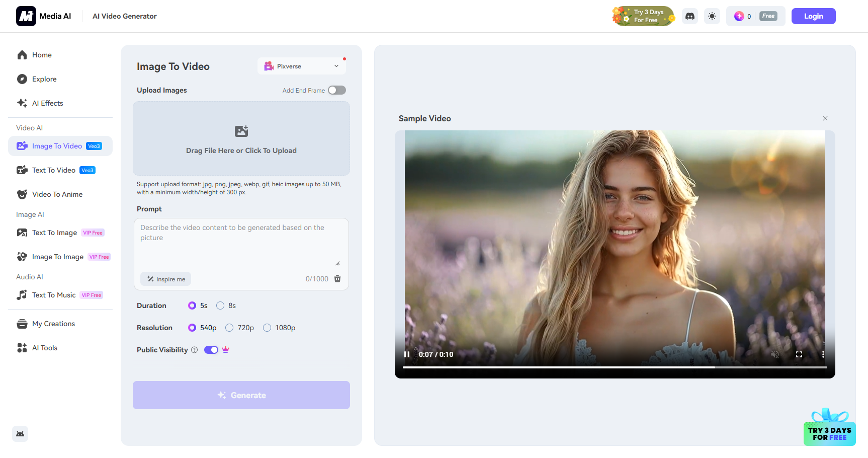Open the Pixverse model dropdown

301,66
